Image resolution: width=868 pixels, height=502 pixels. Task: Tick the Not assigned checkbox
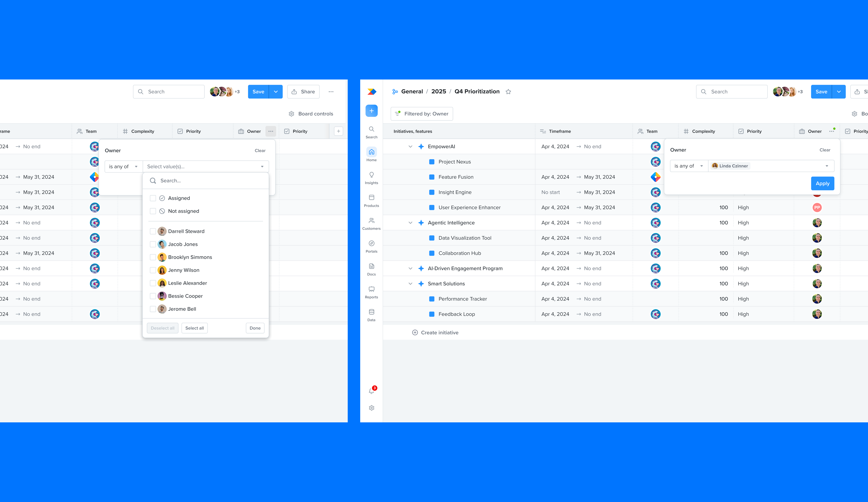pos(153,211)
